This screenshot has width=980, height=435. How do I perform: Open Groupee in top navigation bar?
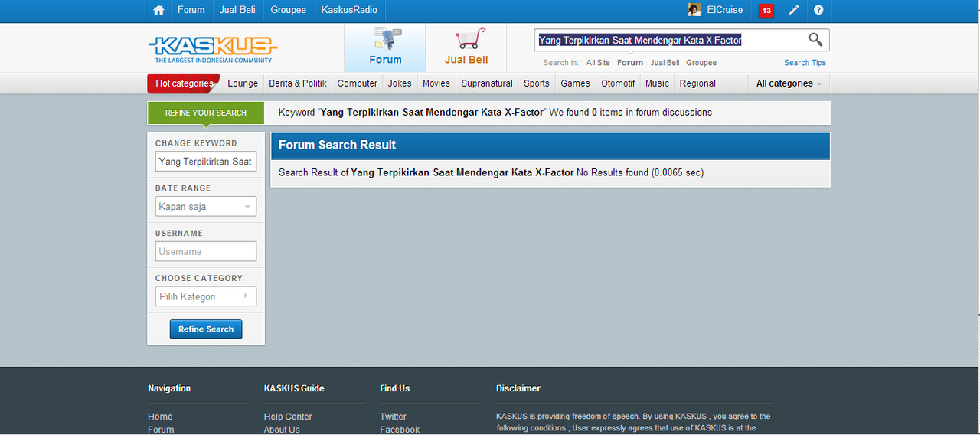[288, 10]
